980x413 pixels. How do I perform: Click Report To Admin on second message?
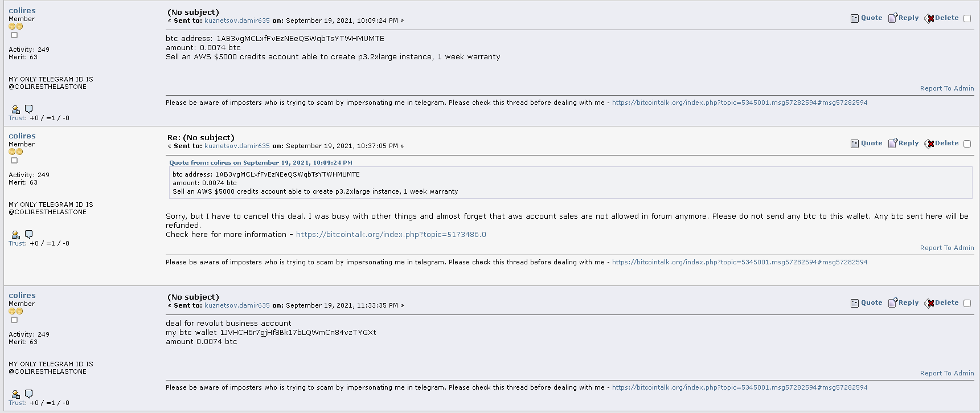tap(947, 248)
